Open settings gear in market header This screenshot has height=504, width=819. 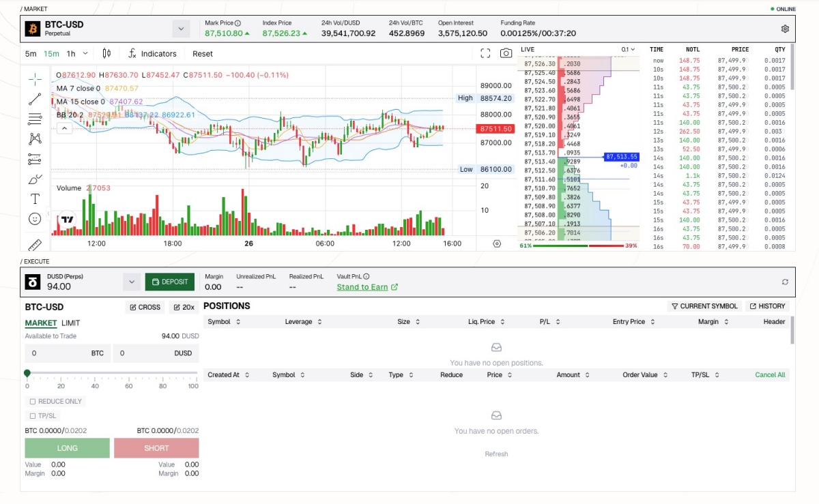click(x=785, y=29)
